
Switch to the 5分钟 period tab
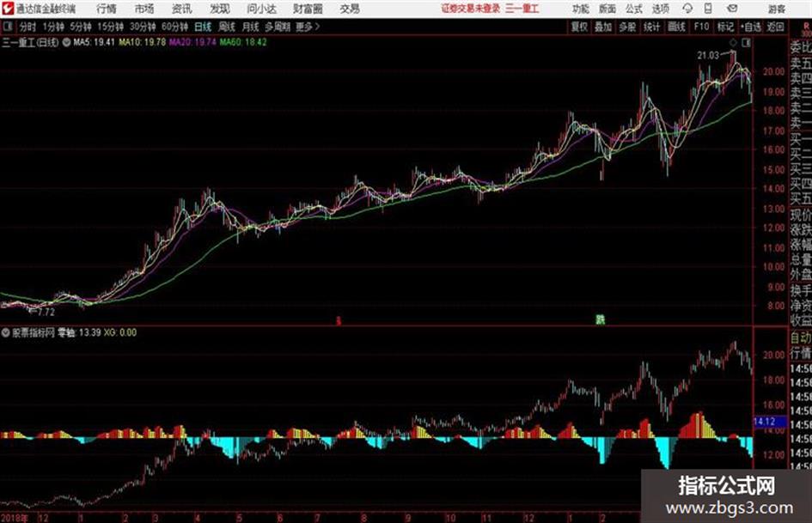point(80,27)
